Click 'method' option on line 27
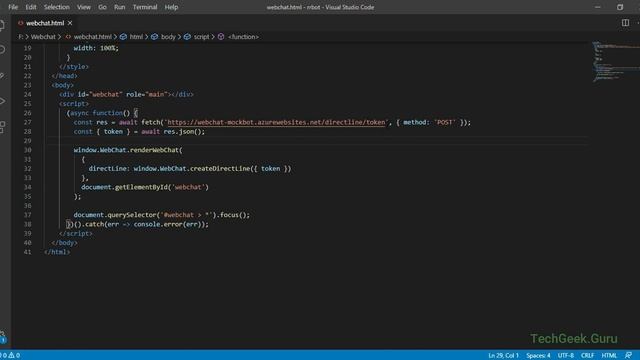The width and height of the screenshot is (640, 360). [416, 122]
